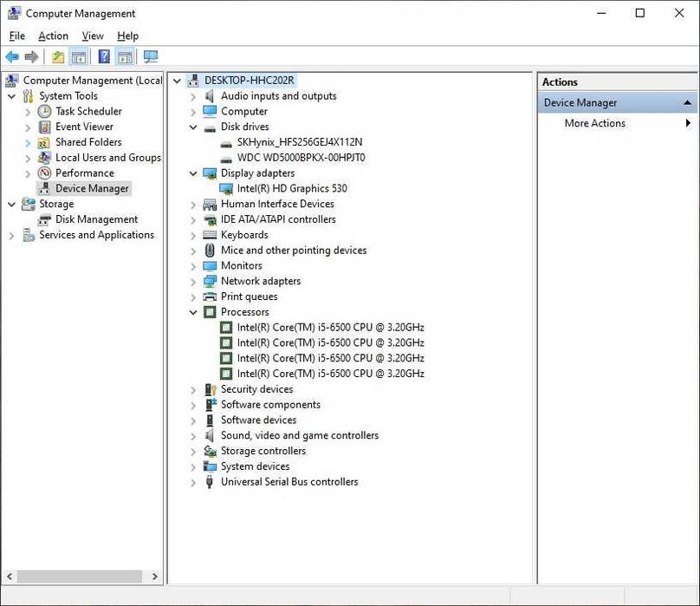Open the Action menu
This screenshot has width=700, height=606.
coord(53,36)
